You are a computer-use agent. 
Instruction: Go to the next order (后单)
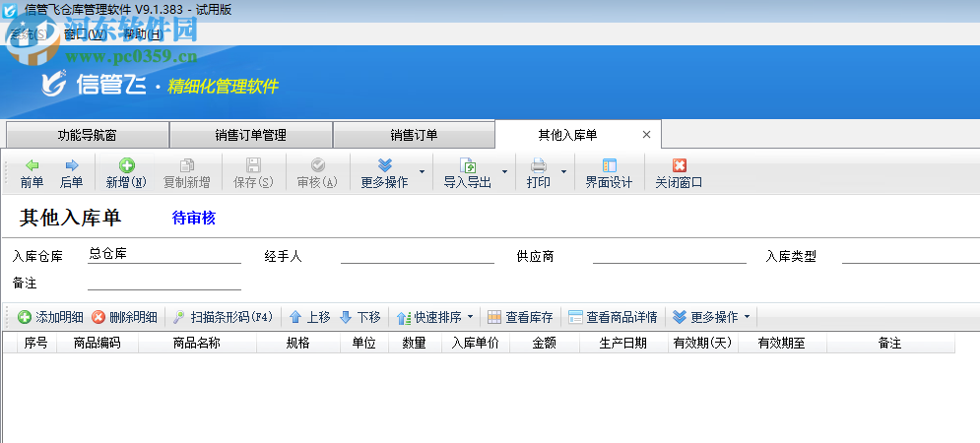(72, 172)
